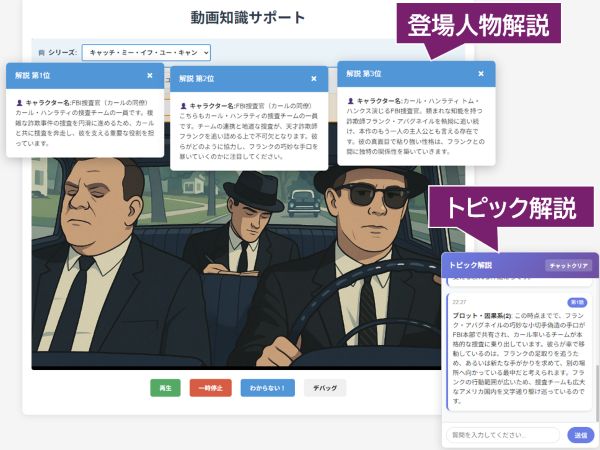
Task: Click the 第1位 badge in chat message
Action: coord(577,302)
